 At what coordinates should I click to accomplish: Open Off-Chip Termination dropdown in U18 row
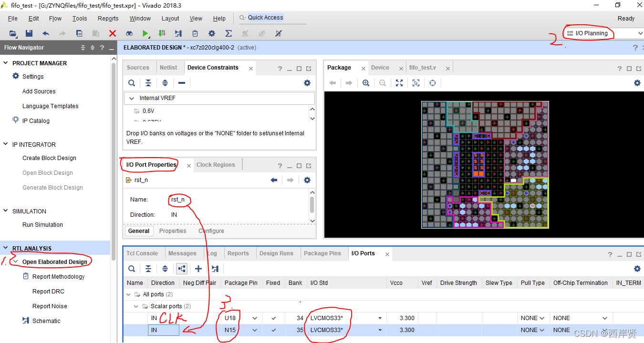[605, 318]
